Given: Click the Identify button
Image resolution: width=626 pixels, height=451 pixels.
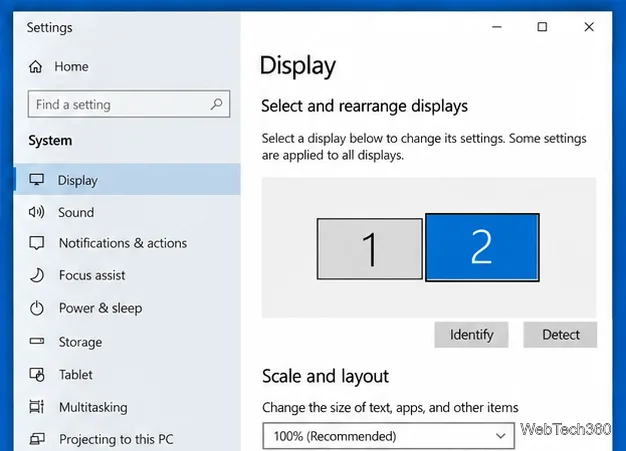Looking at the screenshot, I should tap(471, 334).
